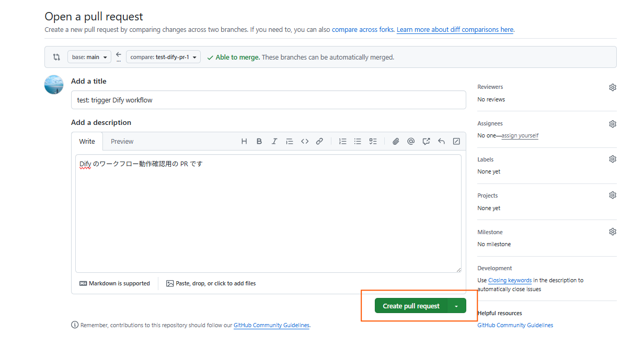644x346 pixels.
Task: Click the No milestone text
Action: point(494,244)
